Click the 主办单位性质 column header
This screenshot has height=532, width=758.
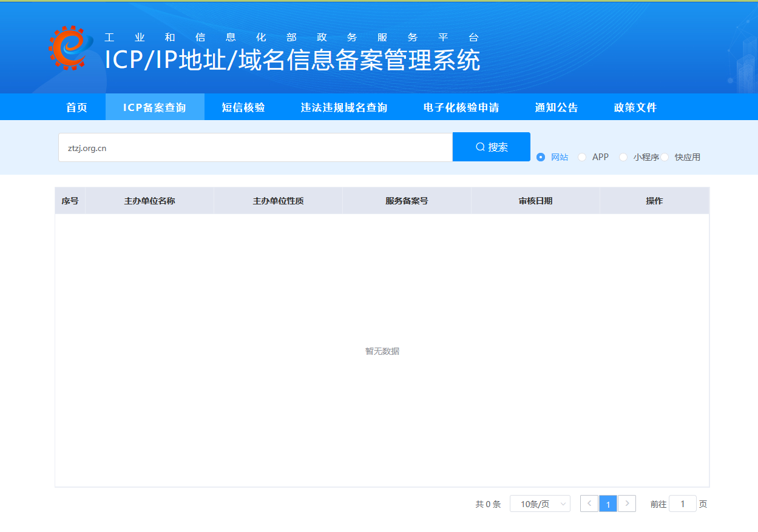(279, 201)
